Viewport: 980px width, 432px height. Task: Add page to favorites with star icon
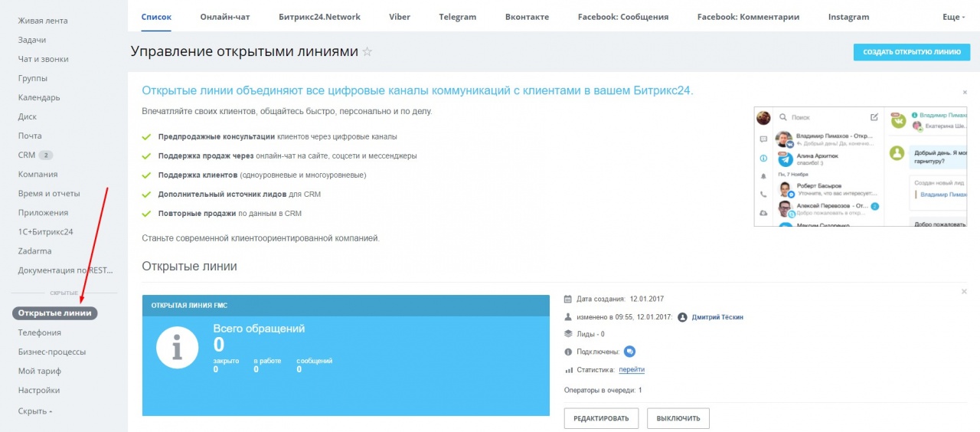coord(367,52)
